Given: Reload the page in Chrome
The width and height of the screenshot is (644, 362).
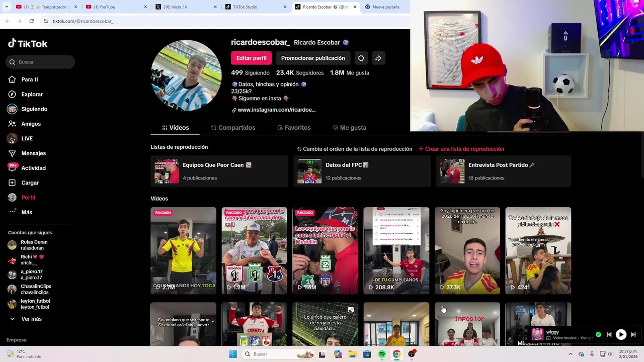Looking at the screenshot, I should tap(31, 21).
